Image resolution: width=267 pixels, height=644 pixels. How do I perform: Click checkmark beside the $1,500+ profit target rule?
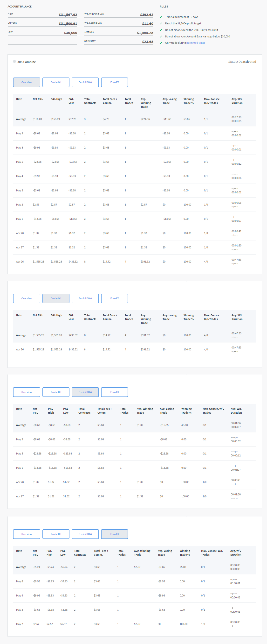coord(161,24)
